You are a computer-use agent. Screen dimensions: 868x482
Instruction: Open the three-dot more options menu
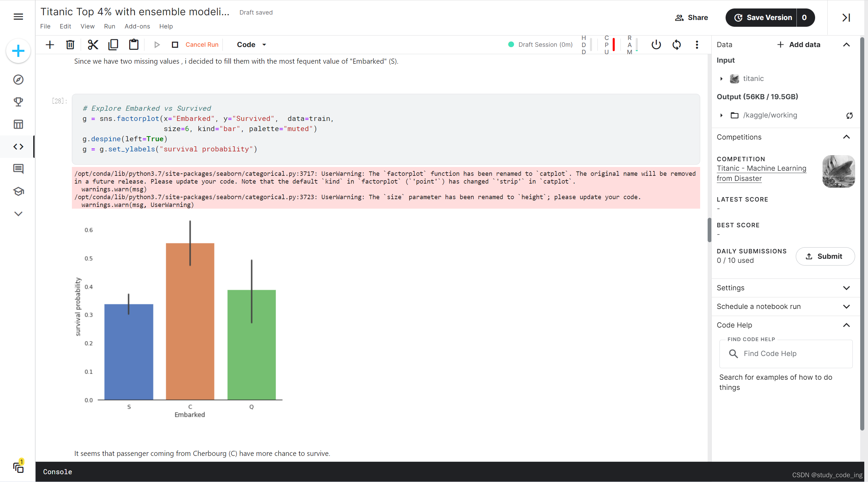[697, 45]
